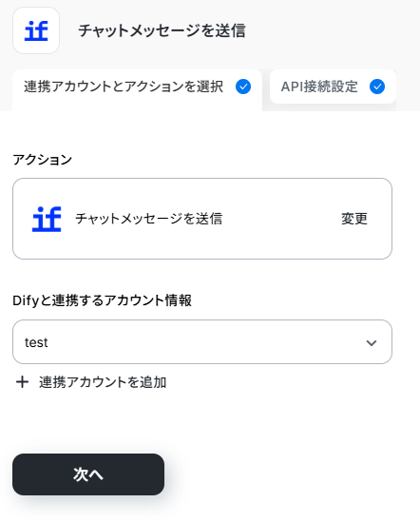Image resolution: width=420 pixels, height=522 pixels.
Task: Click the blue checkmark on the account selection tab
Action: (243, 87)
